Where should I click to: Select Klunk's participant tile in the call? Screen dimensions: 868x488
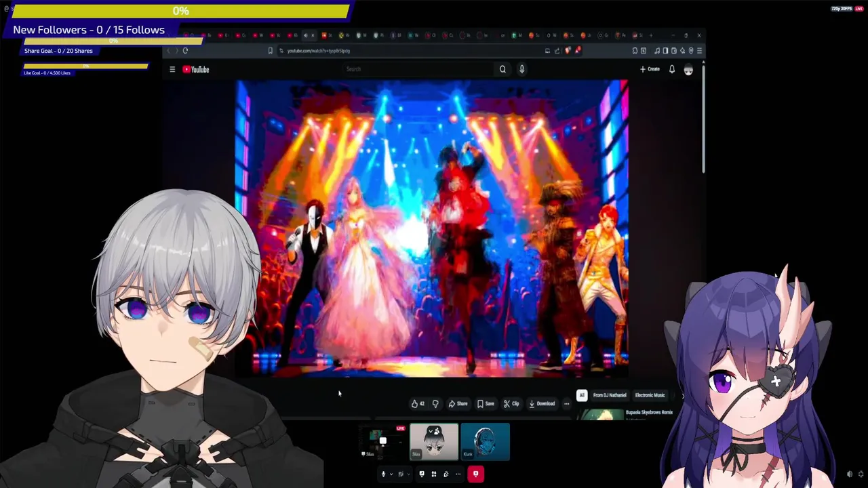[x=485, y=442]
